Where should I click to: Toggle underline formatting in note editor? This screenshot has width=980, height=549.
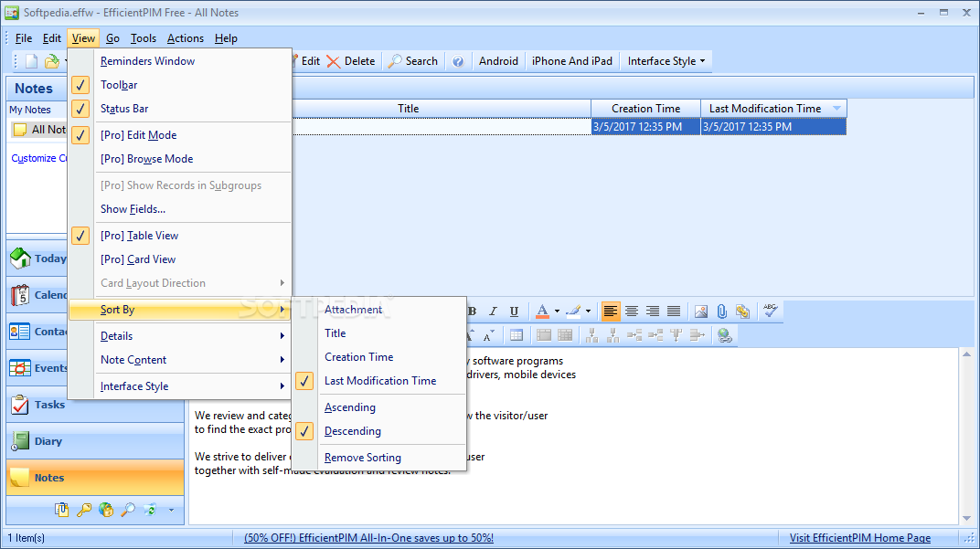point(514,311)
